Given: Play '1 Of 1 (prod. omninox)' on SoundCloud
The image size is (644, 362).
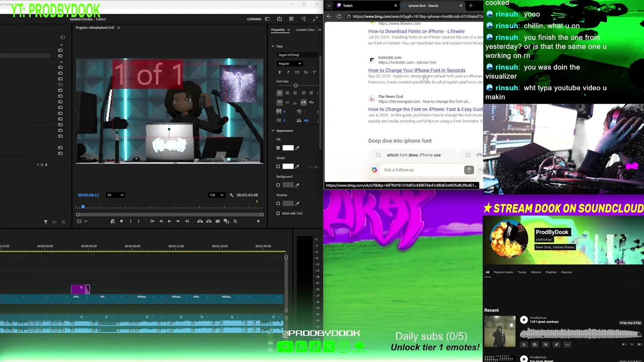Looking at the screenshot, I should pyautogui.click(x=524, y=320).
